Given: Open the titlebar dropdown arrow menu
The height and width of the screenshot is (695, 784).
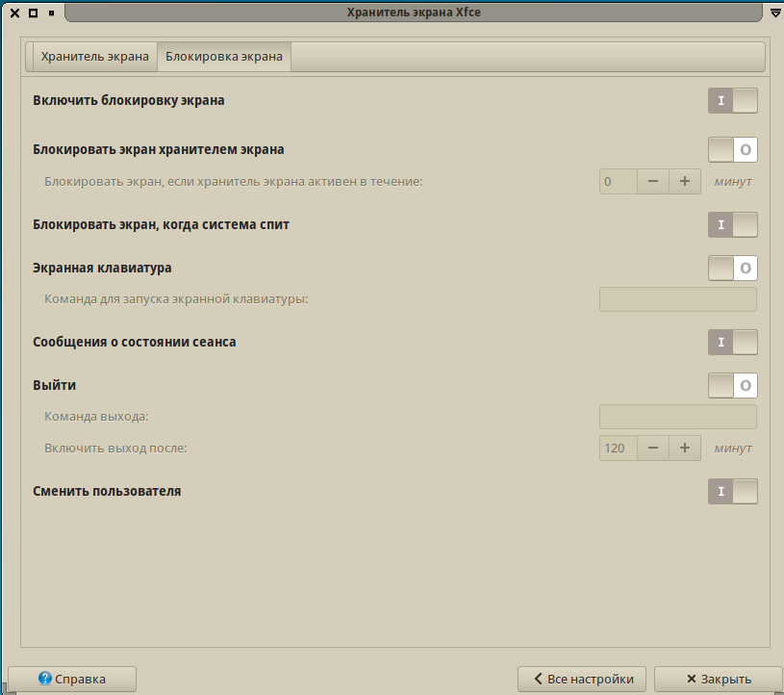Looking at the screenshot, I should [x=775, y=13].
